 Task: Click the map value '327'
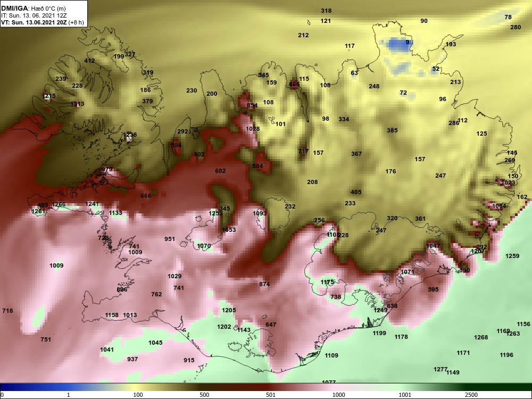(x=130, y=54)
